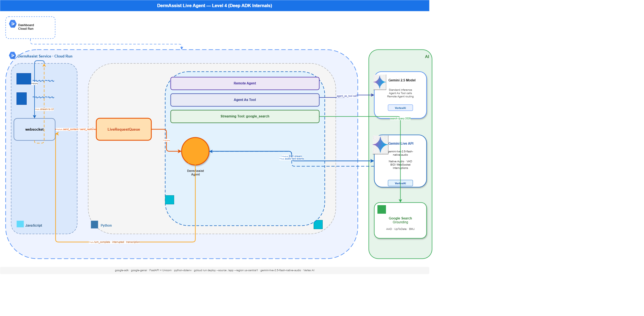The width and height of the screenshot is (644, 316).
Task: Select the orange DermAssist Agent circle
Action: pos(195,151)
